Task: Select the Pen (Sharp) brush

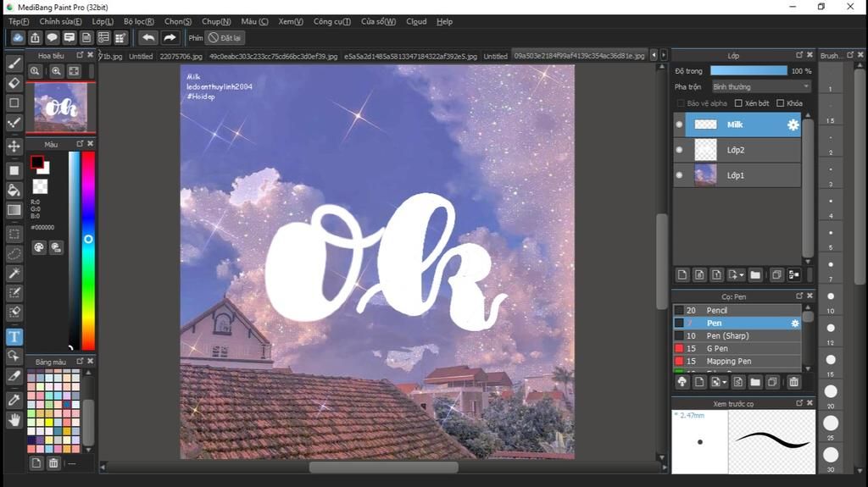Action: 737,336
